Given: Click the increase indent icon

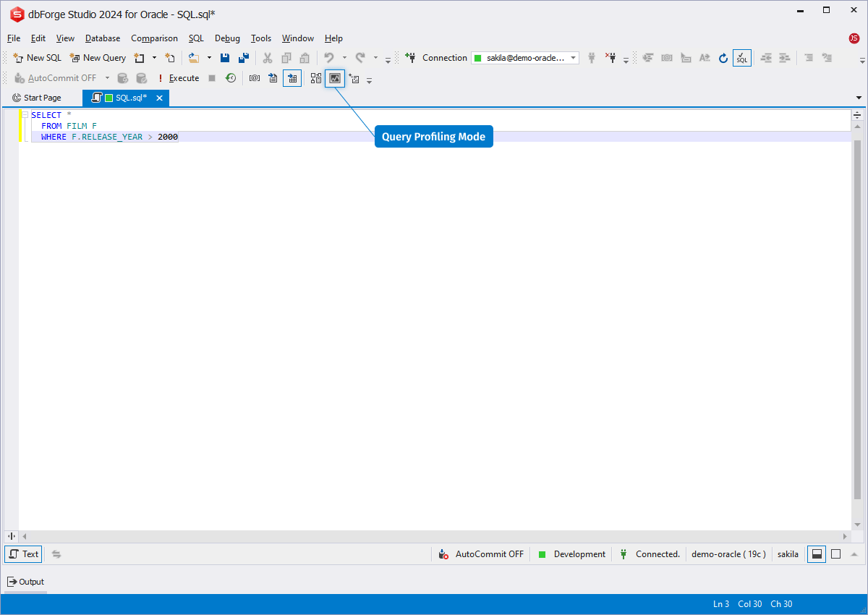Looking at the screenshot, I should 784,58.
